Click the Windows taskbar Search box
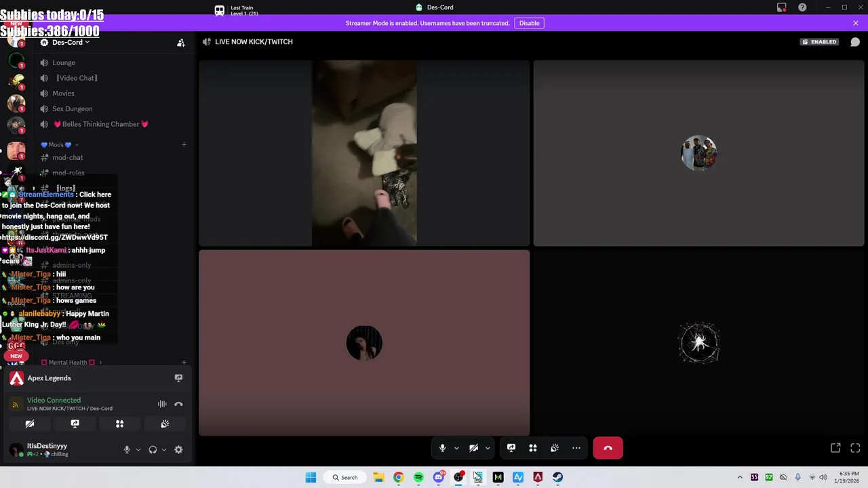The height and width of the screenshot is (488, 868). click(344, 477)
